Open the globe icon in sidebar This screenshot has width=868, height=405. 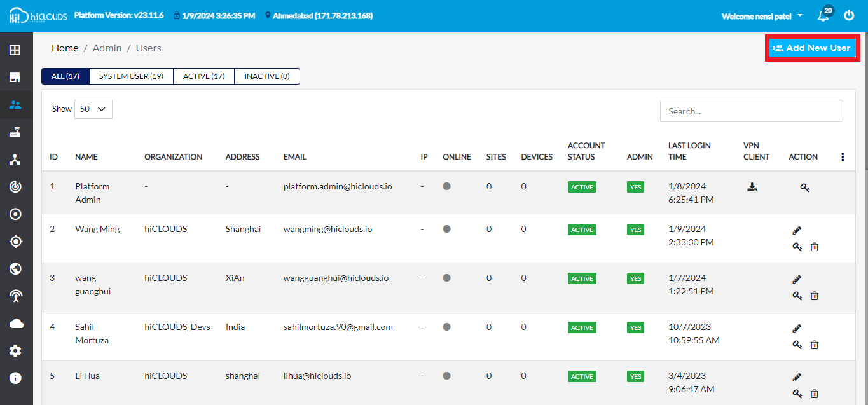click(15, 269)
